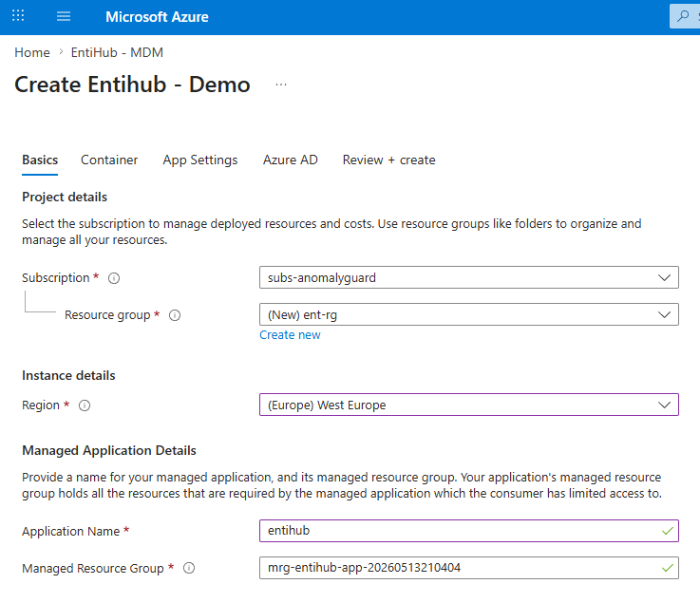Open EntiHub - MDM breadcrumb

tap(117, 52)
